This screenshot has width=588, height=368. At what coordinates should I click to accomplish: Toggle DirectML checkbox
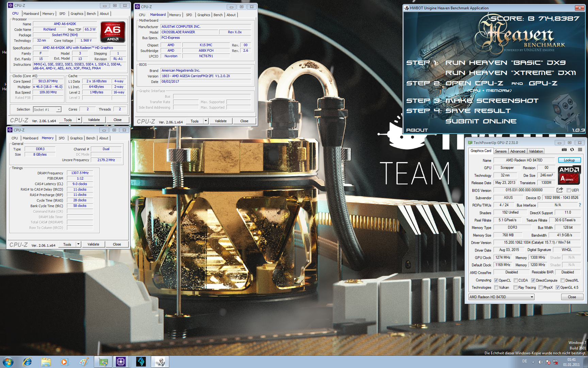click(x=562, y=280)
